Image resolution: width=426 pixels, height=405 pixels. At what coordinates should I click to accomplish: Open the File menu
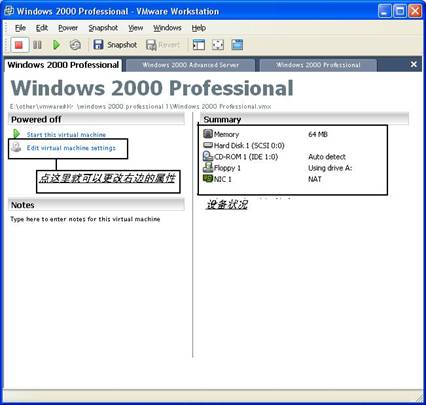coord(20,28)
